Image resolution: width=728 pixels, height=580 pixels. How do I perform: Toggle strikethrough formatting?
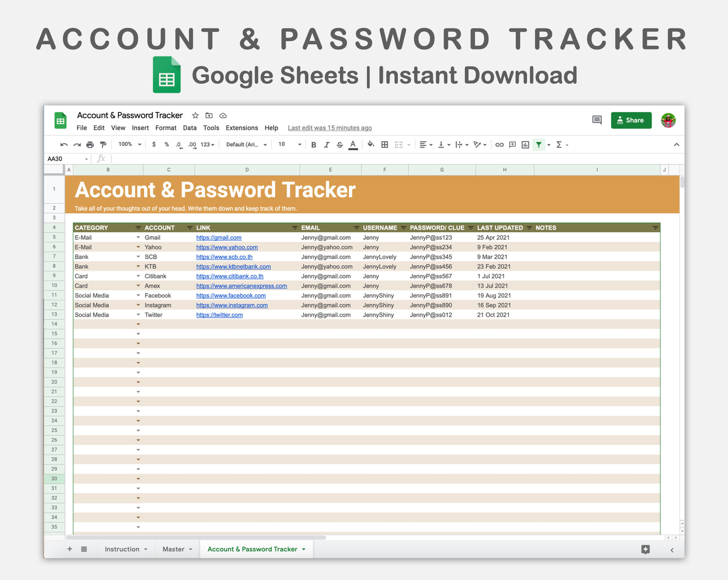pyautogui.click(x=340, y=144)
